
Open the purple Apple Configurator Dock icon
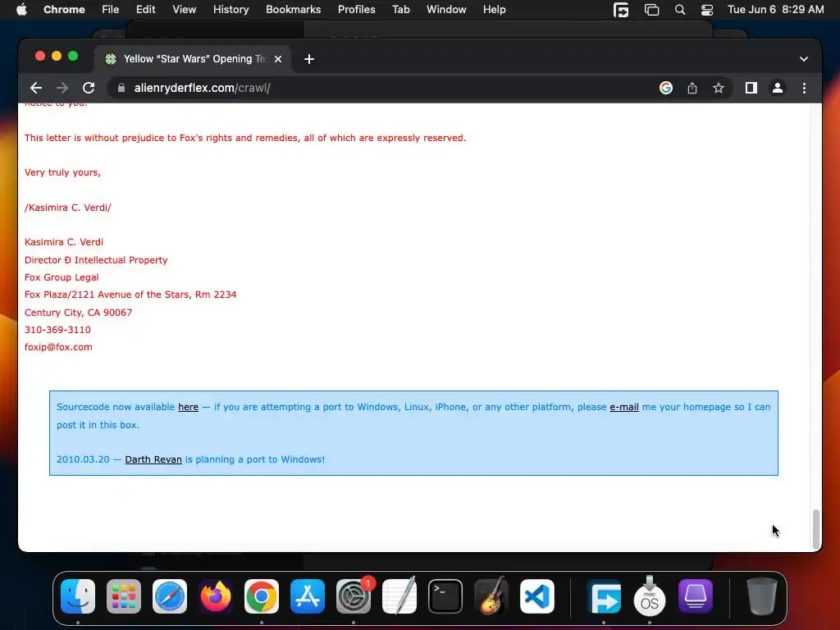[x=696, y=596]
